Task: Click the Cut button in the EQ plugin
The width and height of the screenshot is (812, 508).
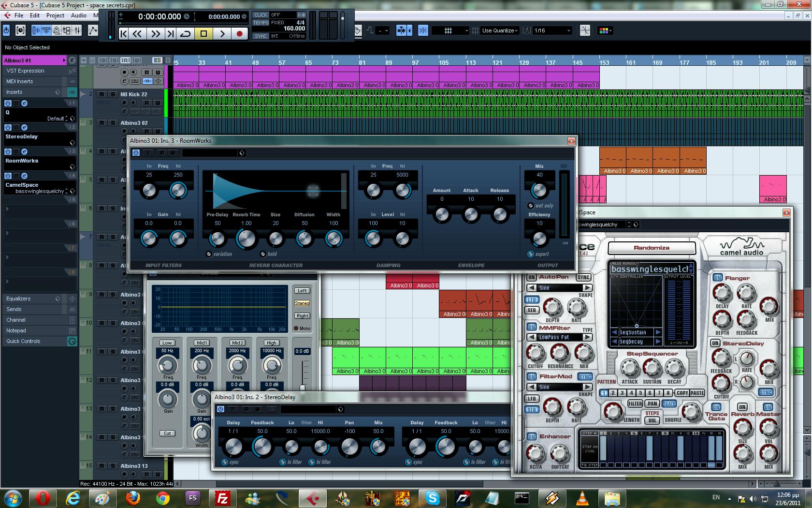Action: click(x=167, y=433)
